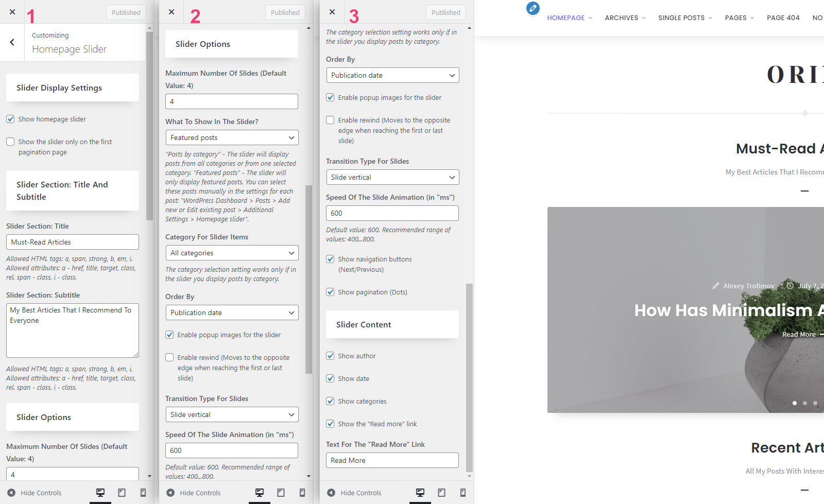Uncheck Show homepage slider

coord(10,119)
